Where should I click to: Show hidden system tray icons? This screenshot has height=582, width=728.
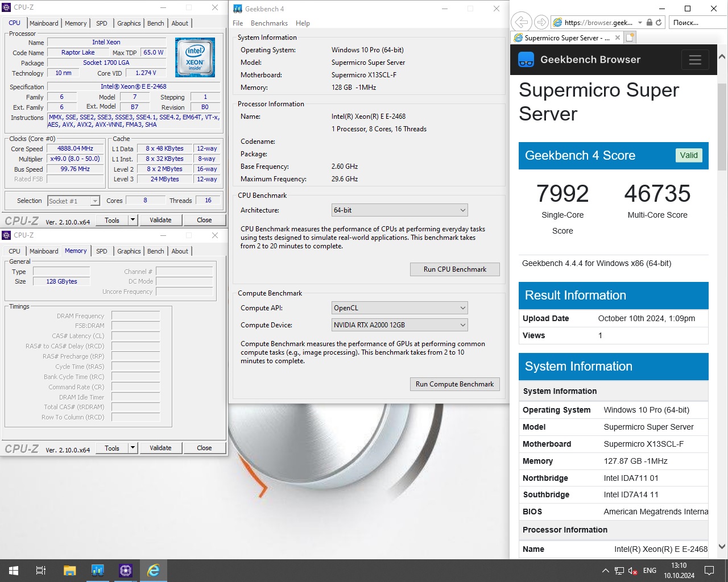606,571
